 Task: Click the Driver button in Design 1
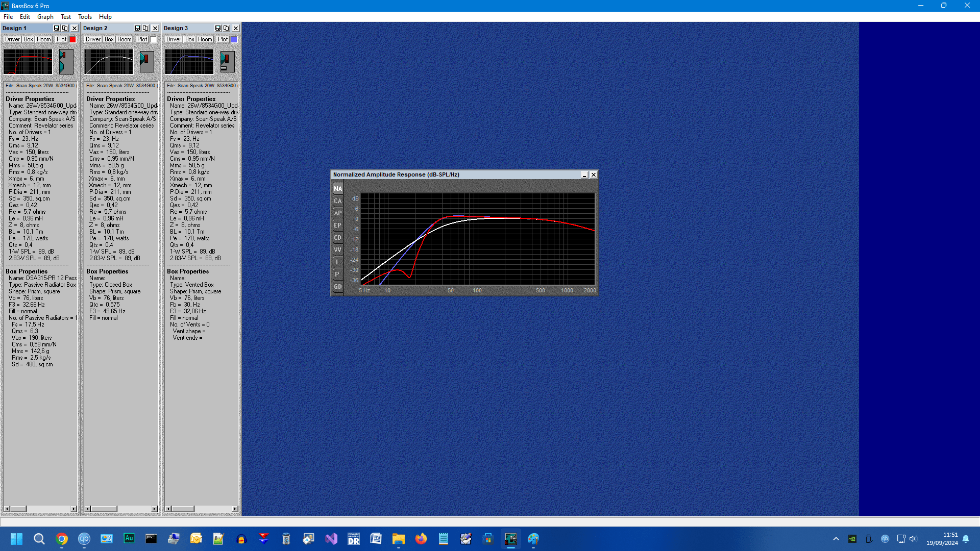click(12, 39)
